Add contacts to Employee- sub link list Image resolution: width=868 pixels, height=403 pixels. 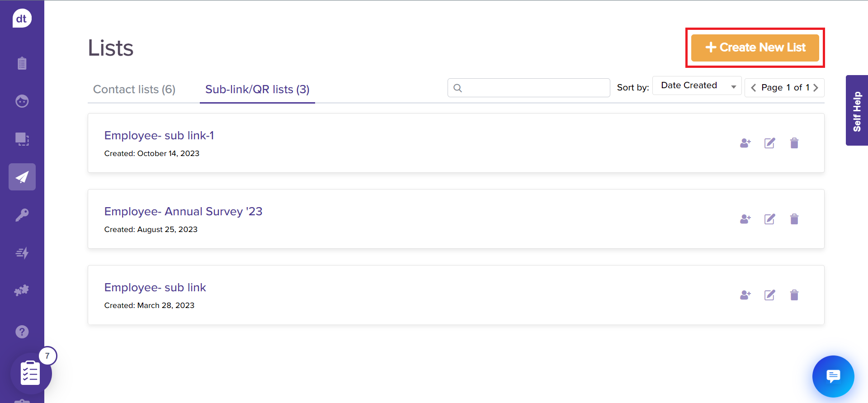tap(745, 295)
